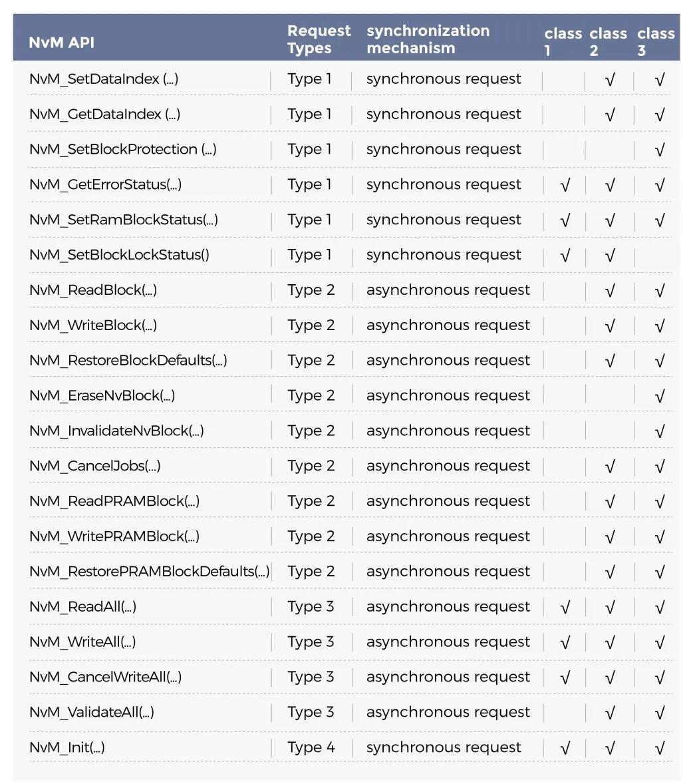
Task: Select the NvM_CancelWriteAll API name
Action: point(105,677)
